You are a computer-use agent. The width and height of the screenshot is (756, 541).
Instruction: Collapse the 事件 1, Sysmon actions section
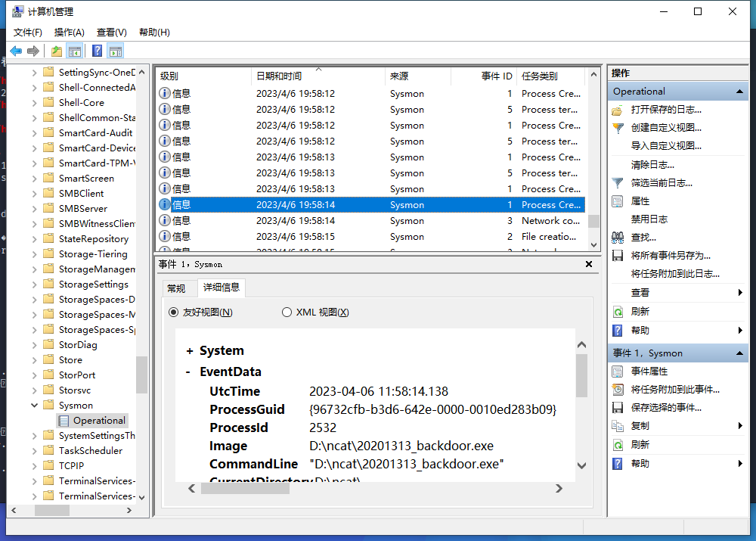click(x=739, y=353)
